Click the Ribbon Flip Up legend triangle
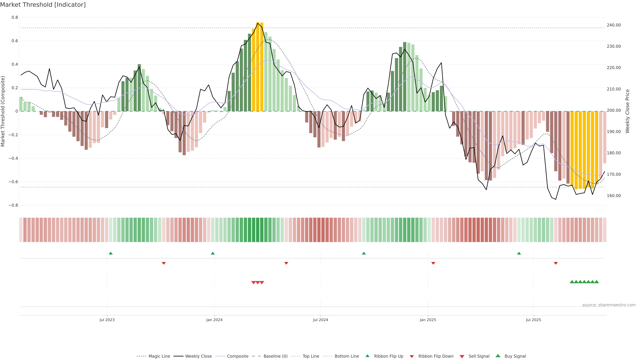644x362 pixels. (367, 356)
